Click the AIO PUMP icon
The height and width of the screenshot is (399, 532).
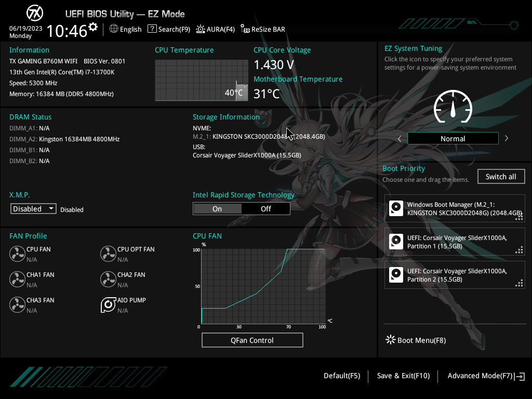click(108, 305)
